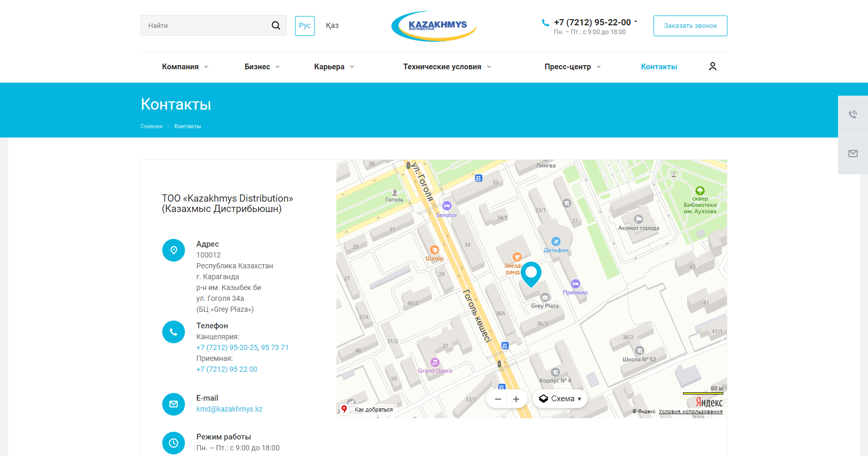The height and width of the screenshot is (456, 868).
Task: Click the Senator hotel map icon
Action: click(x=447, y=206)
